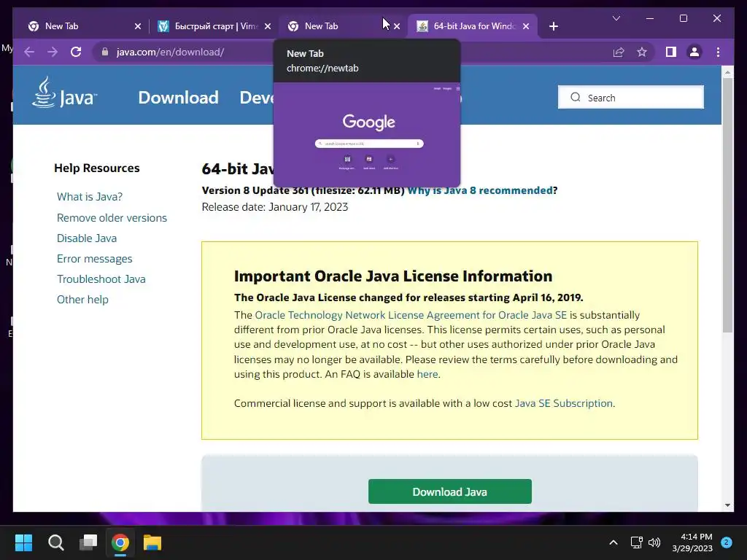Viewport: 747px width, 560px height.
Task: Click the scrollbar down arrow
Action: 727,505
